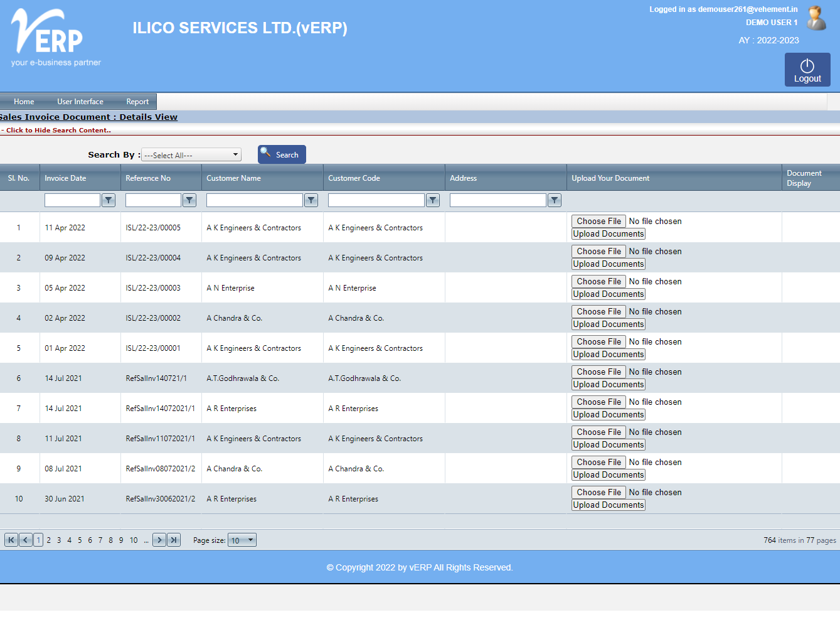840x632 pixels.
Task: Sort by Customer Code column header
Action: click(x=354, y=178)
